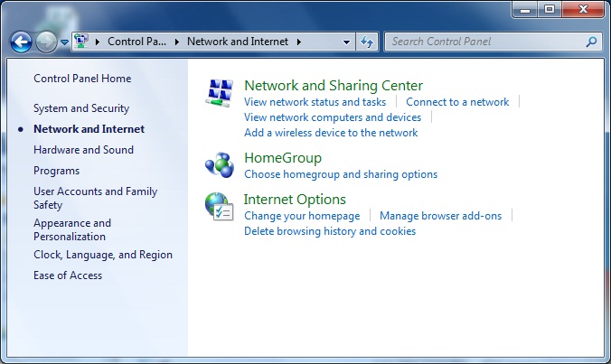Screen dimensions: 611x364
Task: Open the Internet Options heading
Action: pyautogui.click(x=295, y=200)
